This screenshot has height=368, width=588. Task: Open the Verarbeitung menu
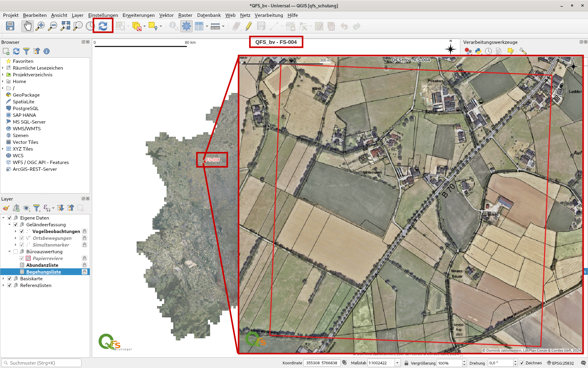pos(269,15)
